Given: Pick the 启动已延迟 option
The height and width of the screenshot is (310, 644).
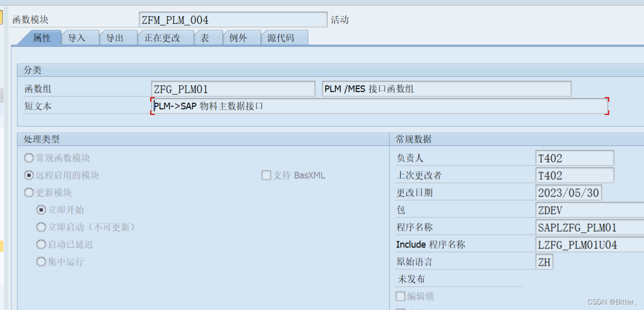Looking at the screenshot, I should point(41,244).
